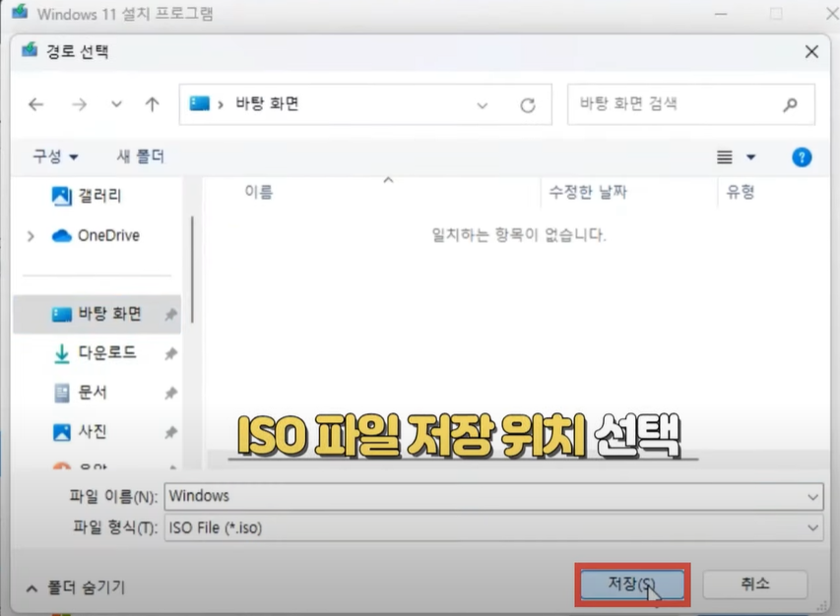The image size is (840, 616).
Task: Click the 저장(S) button
Action: (x=632, y=584)
